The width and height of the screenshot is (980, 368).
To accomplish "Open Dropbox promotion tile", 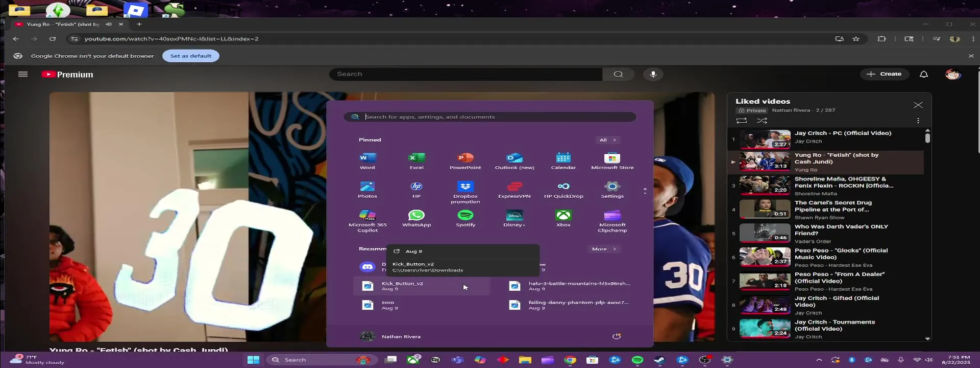I will pos(465,192).
